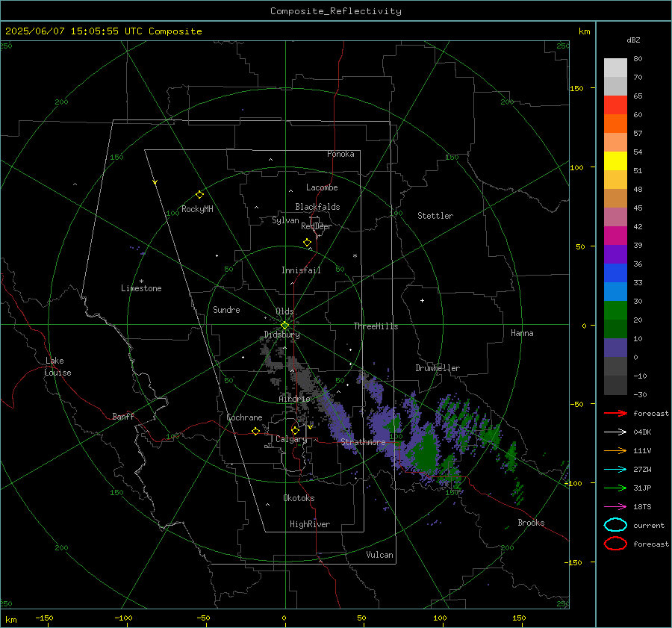Viewport: 672px width, 628px height.
Task: Click the orange 111V arrow icon
Action: tap(615, 450)
